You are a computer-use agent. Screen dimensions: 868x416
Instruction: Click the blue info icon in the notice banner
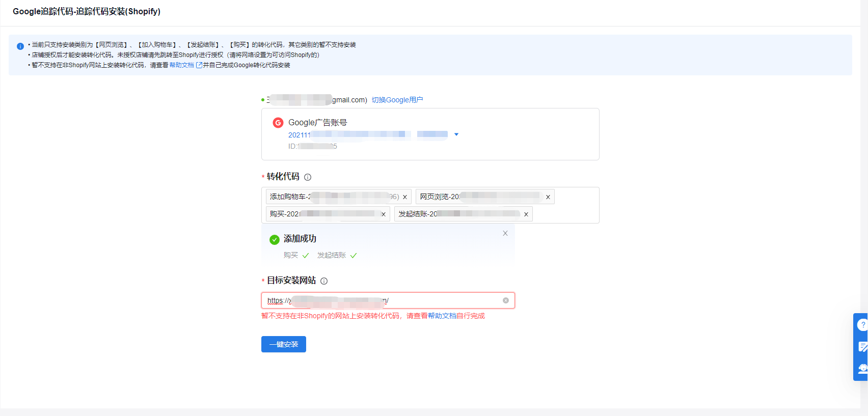[x=20, y=46]
